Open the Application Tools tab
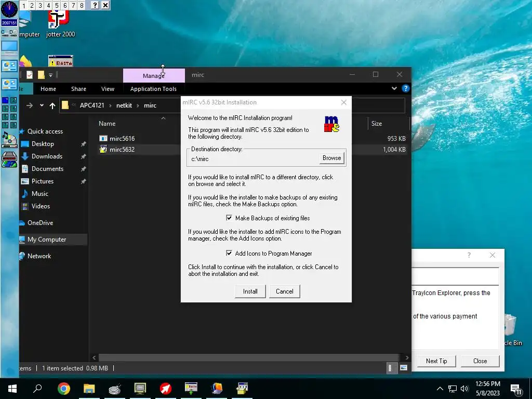This screenshot has width=532, height=399. pos(153,89)
